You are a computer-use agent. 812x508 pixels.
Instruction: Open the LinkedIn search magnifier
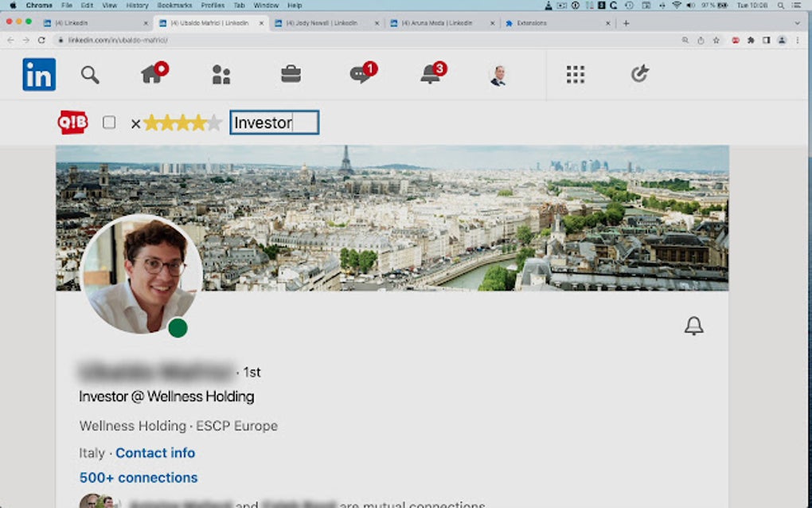point(89,74)
